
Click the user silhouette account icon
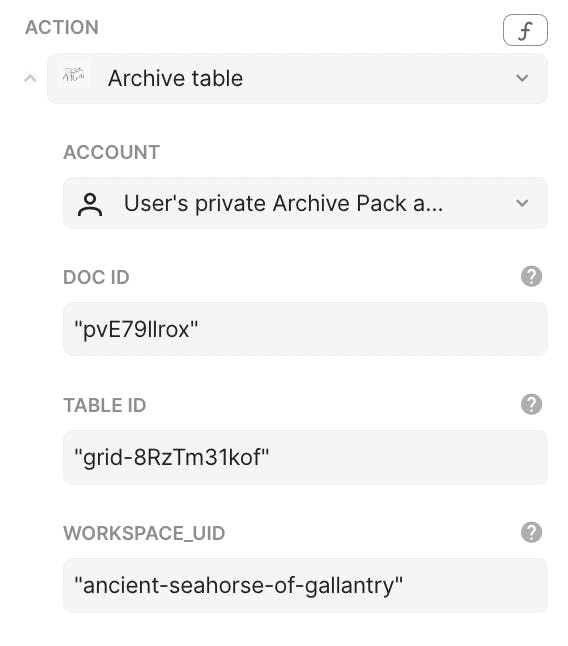click(x=90, y=204)
